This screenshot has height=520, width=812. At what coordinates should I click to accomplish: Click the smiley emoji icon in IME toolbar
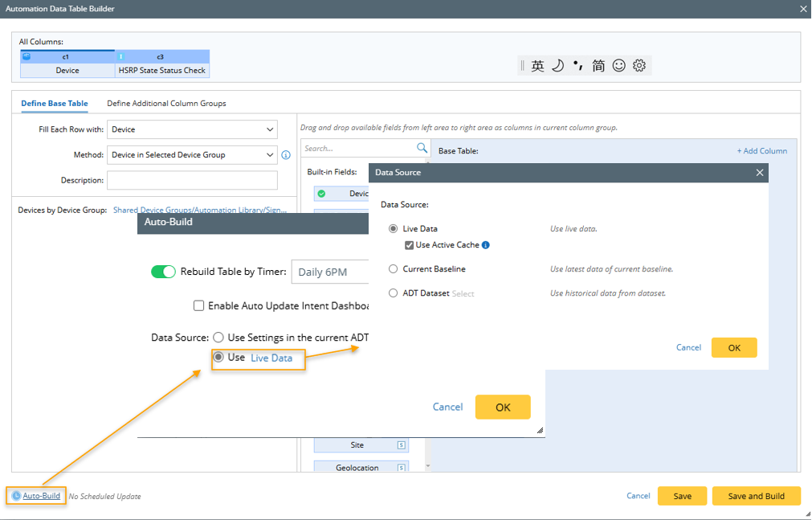pyautogui.click(x=619, y=66)
